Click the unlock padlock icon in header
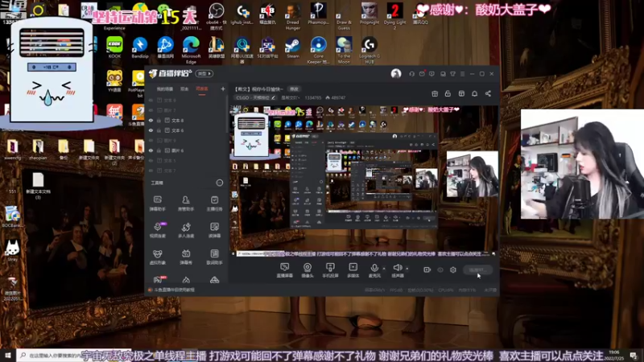This screenshot has width=644, height=362. 448,93
